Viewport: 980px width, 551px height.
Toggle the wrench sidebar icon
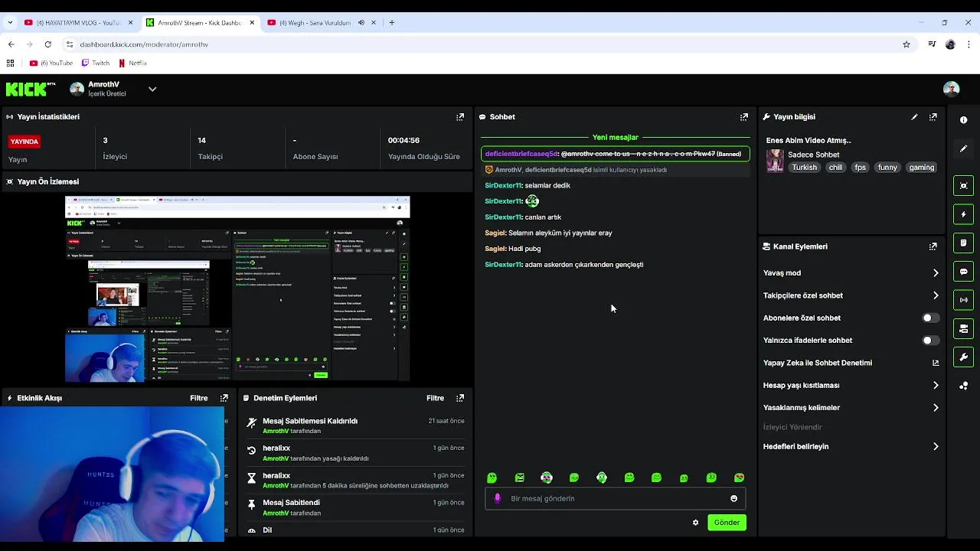click(963, 357)
